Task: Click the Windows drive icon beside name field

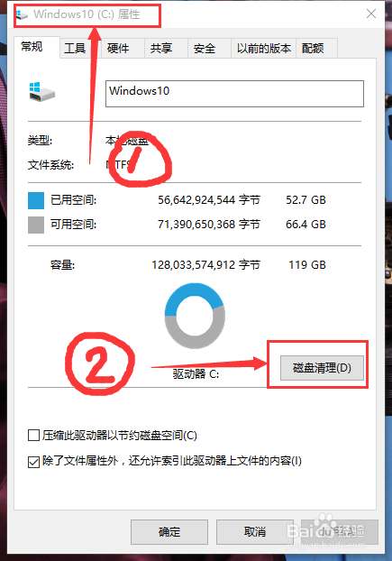Action: coord(42,92)
